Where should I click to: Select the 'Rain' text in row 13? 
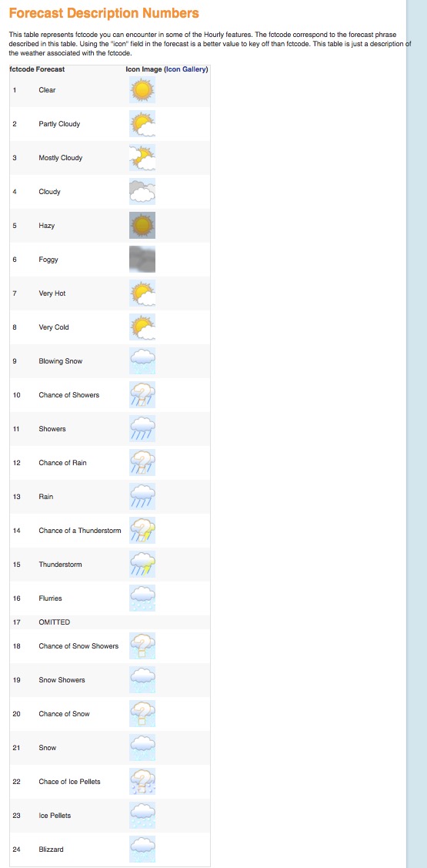click(46, 497)
